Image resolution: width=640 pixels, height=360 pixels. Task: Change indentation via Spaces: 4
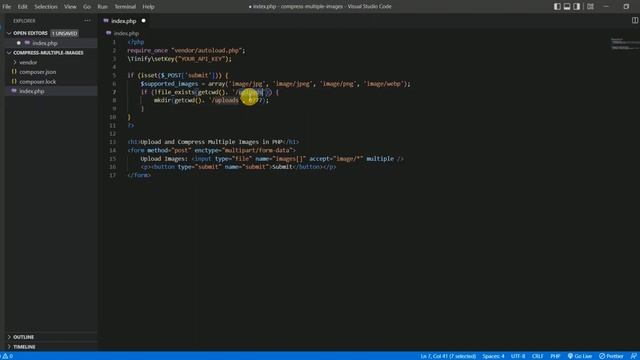point(493,356)
